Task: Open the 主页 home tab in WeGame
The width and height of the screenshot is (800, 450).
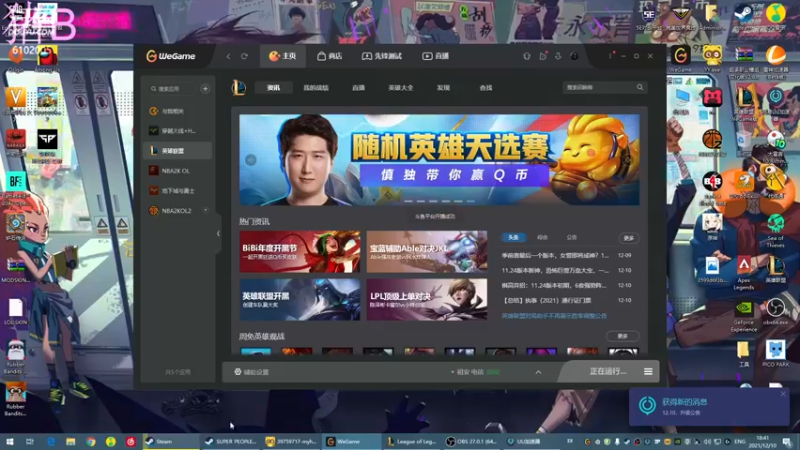Action: (x=283, y=56)
